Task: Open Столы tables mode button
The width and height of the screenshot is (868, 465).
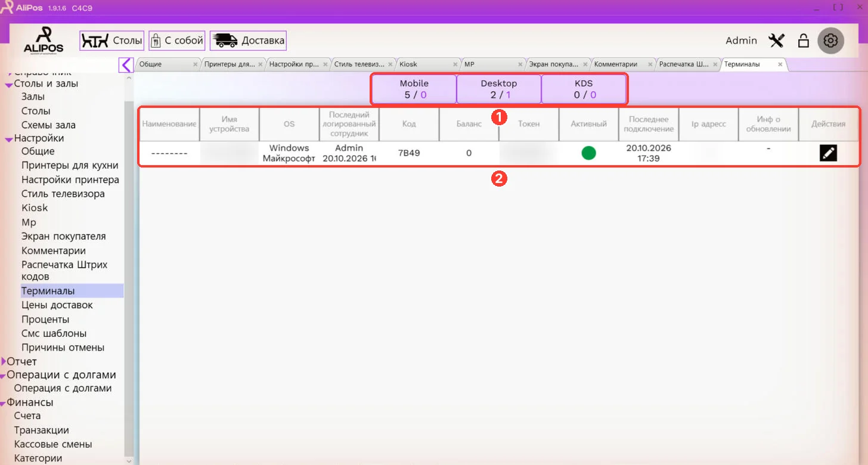Action: [112, 41]
